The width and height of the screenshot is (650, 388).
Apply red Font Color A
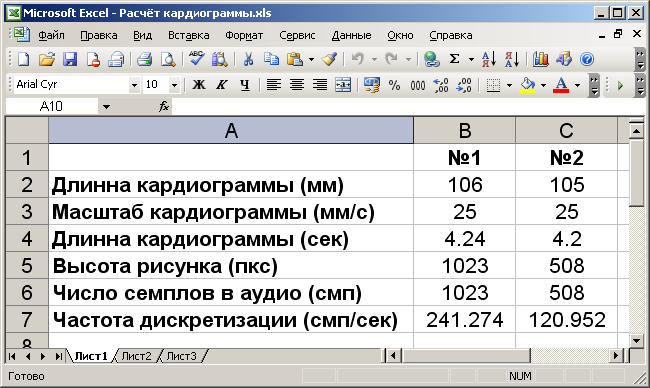(561, 85)
